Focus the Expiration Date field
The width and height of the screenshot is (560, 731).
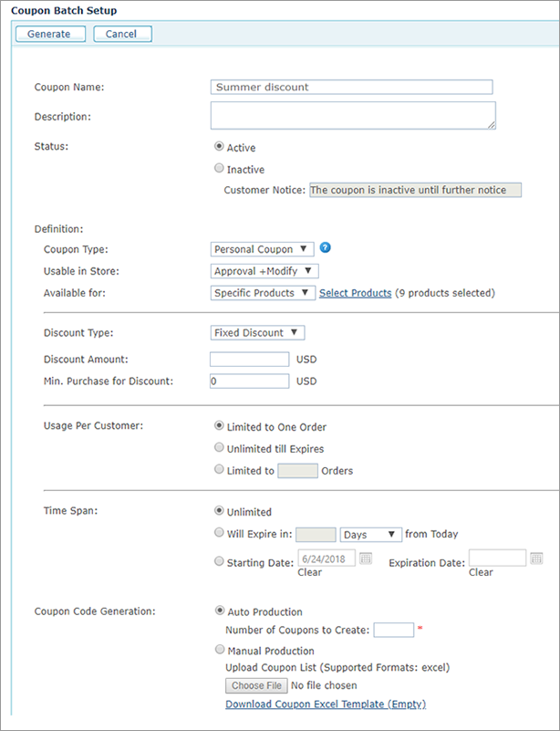(498, 558)
